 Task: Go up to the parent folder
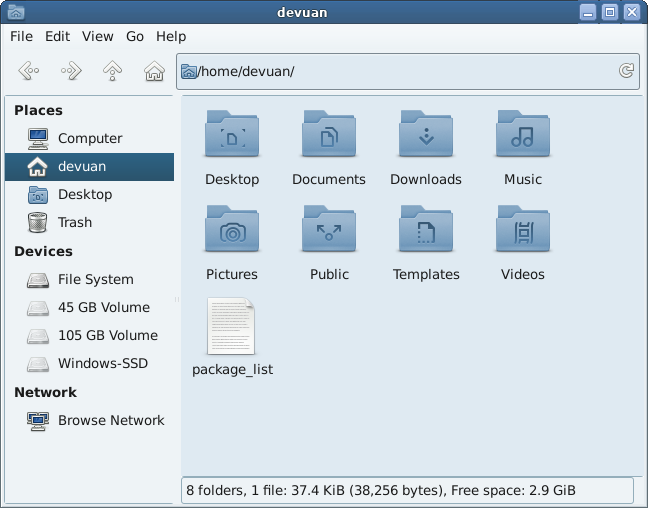tap(113, 71)
